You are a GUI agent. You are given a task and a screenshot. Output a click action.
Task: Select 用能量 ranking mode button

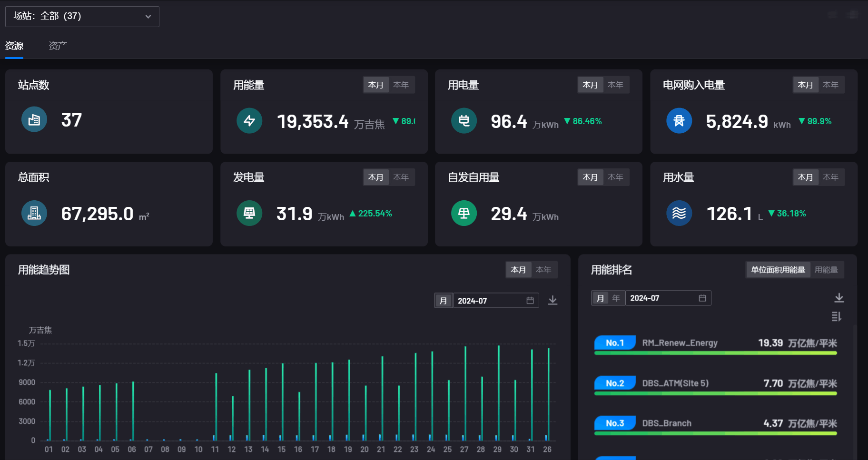pos(826,270)
